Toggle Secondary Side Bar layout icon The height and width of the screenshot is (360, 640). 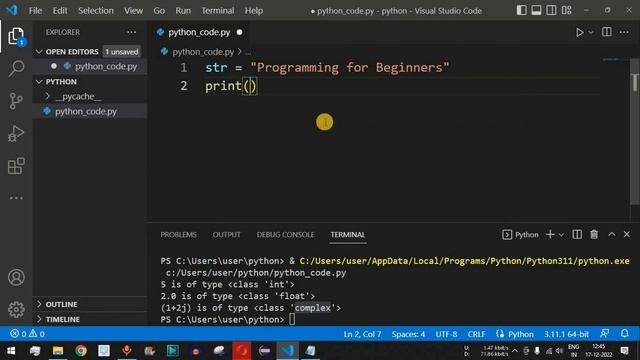click(551, 11)
